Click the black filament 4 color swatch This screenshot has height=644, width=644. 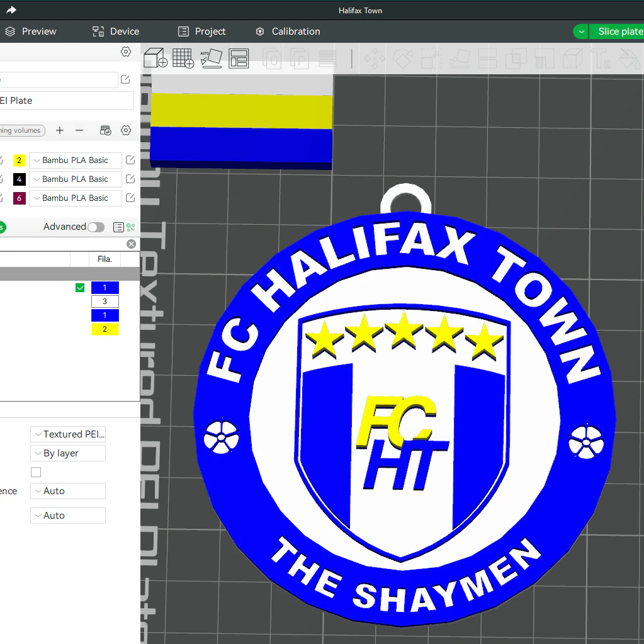pyautogui.click(x=20, y=179)
